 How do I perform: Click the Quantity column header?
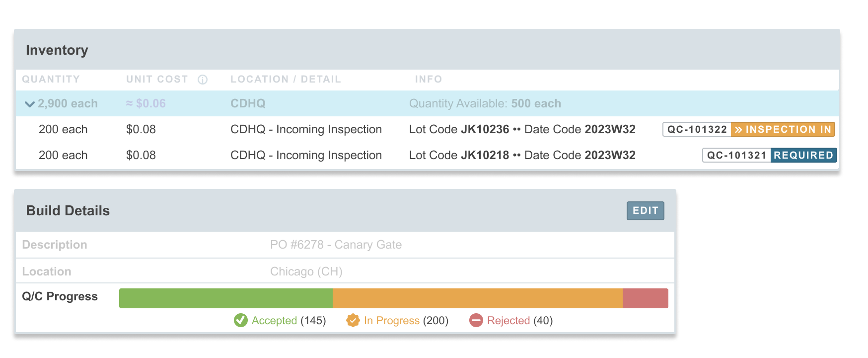[x=51, y=80]
